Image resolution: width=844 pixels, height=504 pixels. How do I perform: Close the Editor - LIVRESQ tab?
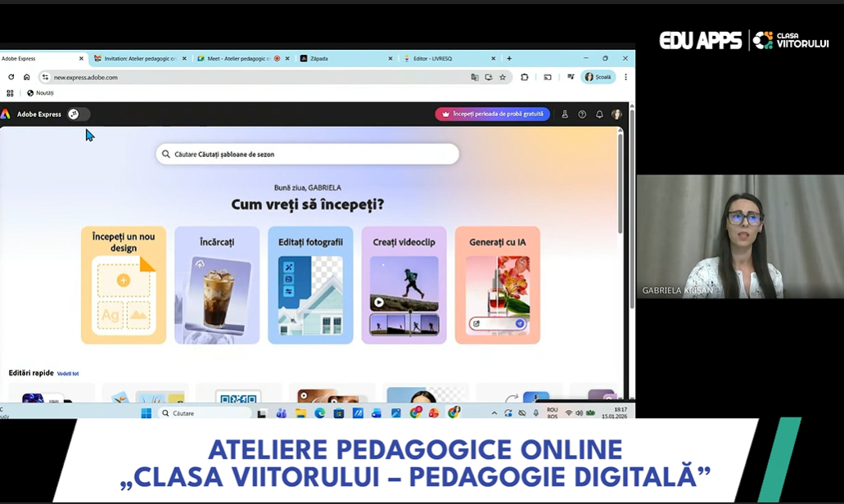(x=493, y=59)
